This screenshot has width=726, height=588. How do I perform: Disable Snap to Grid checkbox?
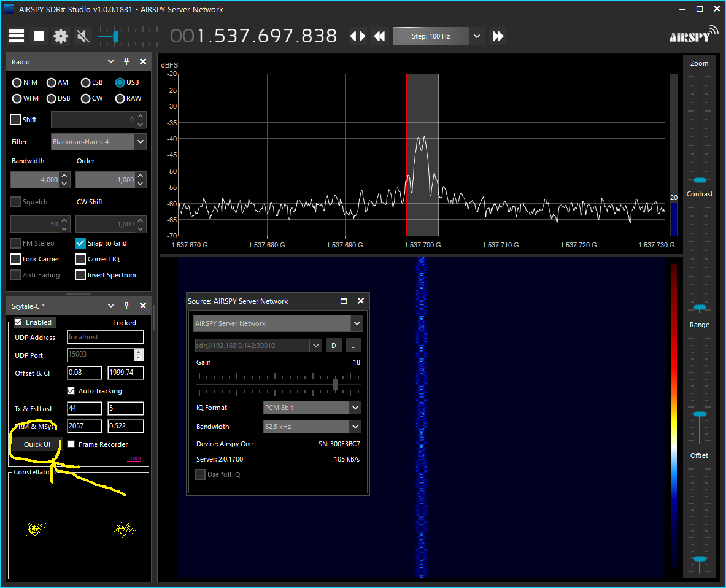[x=80, y=243]
